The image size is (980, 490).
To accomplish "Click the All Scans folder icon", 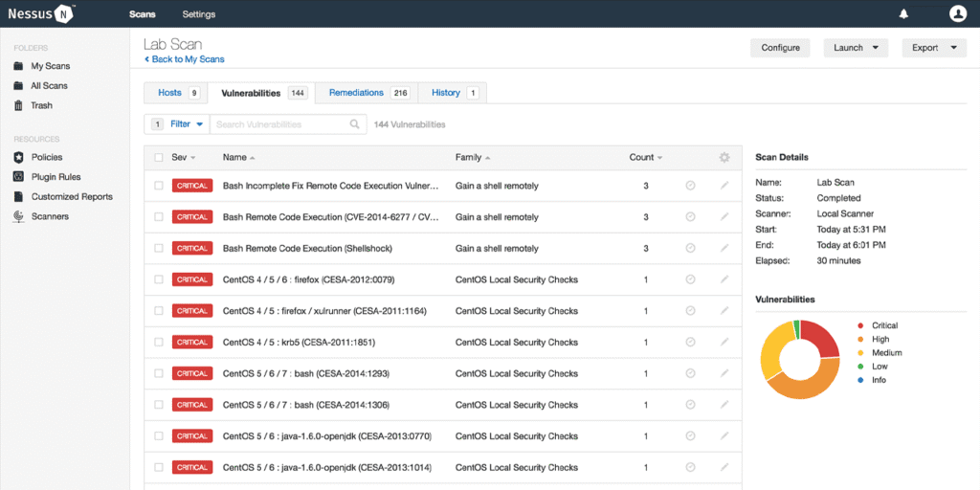I will click(19, 85).
